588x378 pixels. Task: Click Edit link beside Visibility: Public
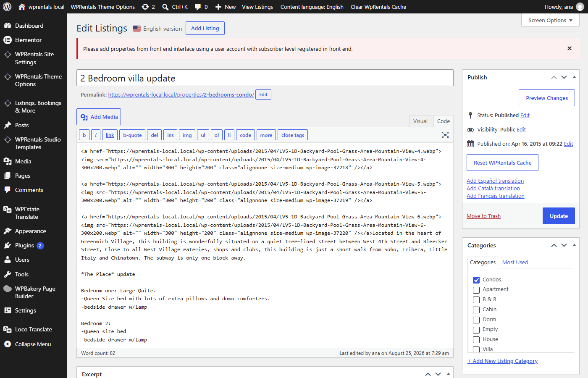point(521,129)
